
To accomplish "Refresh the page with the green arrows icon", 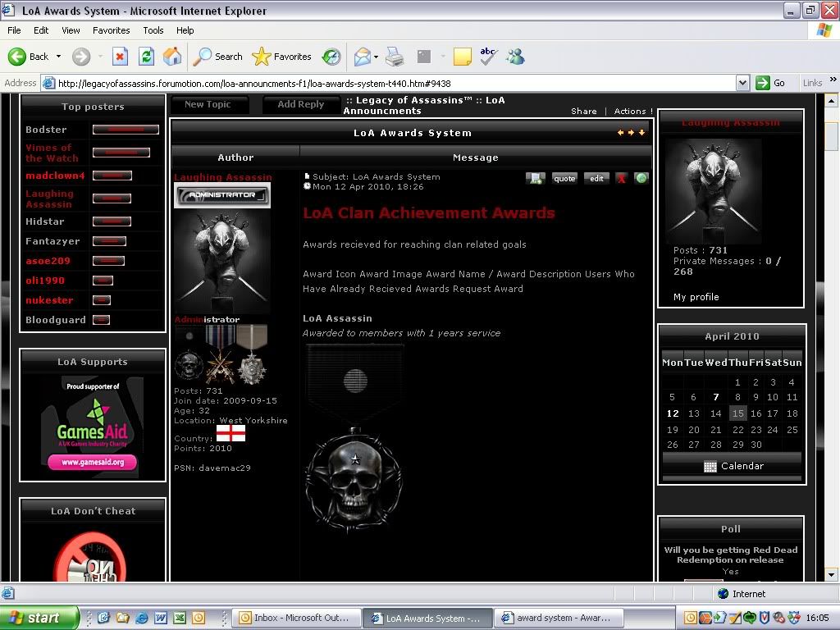I will click(x=146, y=57).
